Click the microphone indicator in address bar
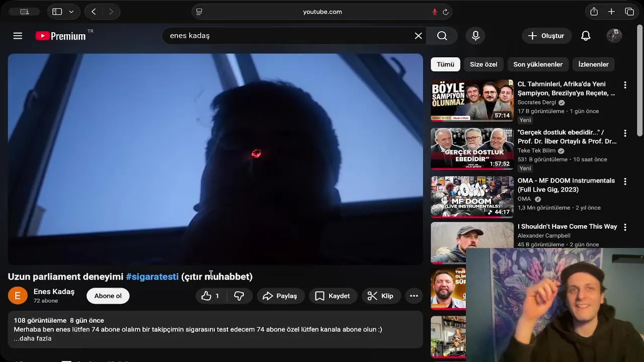 point(435,12)
